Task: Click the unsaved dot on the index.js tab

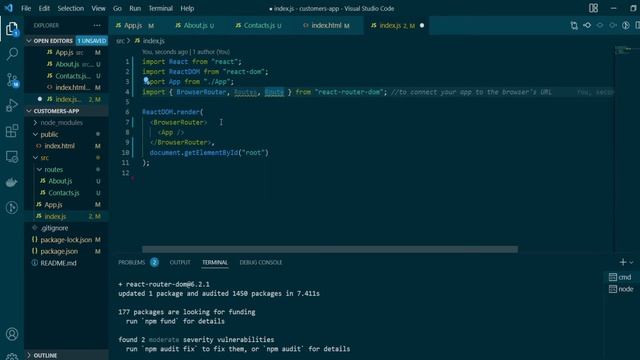Action: (x=422, y=25)
